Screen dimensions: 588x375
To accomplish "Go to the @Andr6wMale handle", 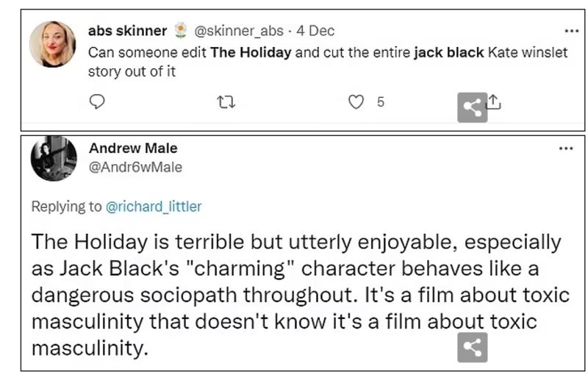I will click(x=135, y=168).
